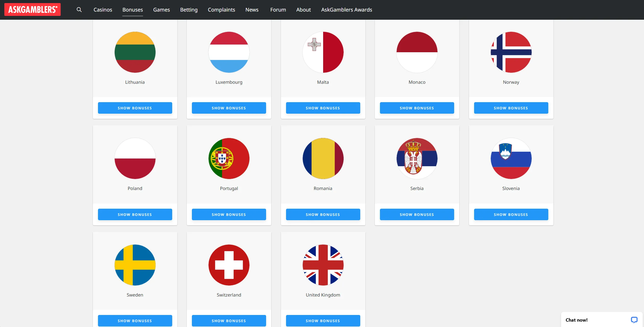Go to the Complaints menu item
This screenshot has width=644, height=327.
[x=221, y=10]
